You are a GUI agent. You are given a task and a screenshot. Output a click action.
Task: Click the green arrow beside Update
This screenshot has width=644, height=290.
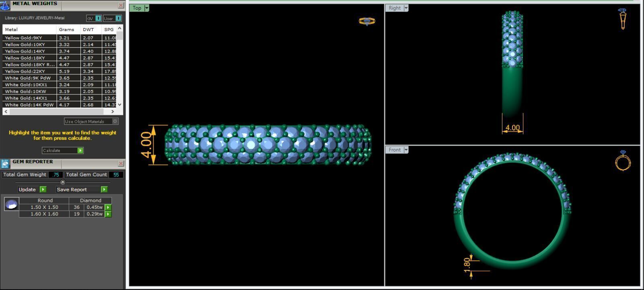tap(43, 189)
